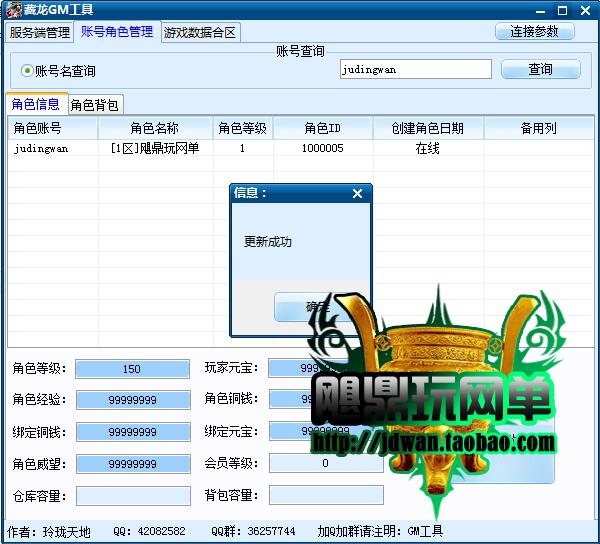
Task: Click the app icon in title bar
Action: pos(10,10)
